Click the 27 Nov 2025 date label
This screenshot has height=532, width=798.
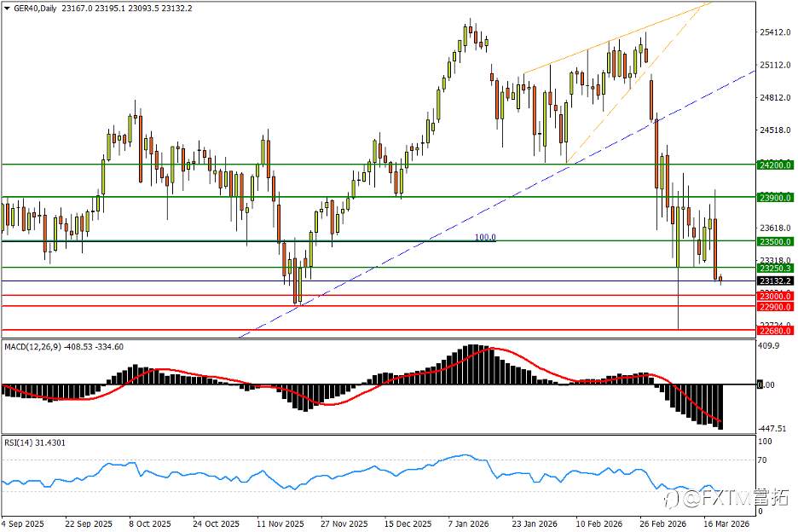click(344, 523)
